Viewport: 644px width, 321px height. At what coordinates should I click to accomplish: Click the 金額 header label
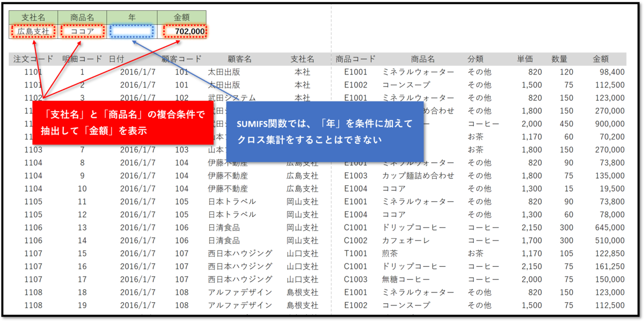pos(182,16)
